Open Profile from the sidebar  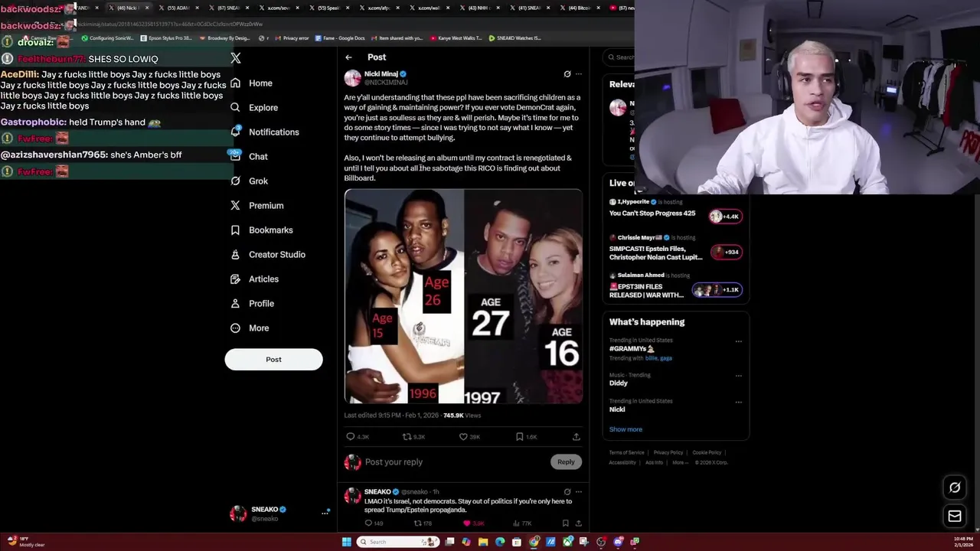click(252, 303)
